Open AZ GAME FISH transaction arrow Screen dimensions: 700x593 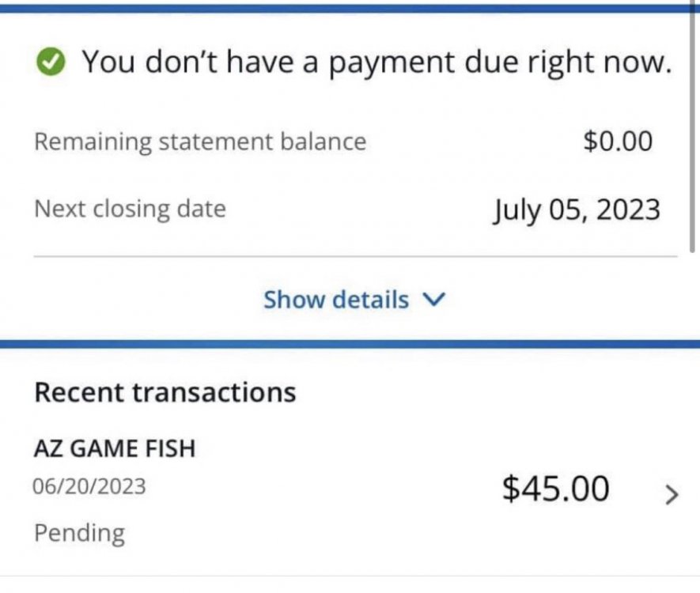[x=672, y=495]
